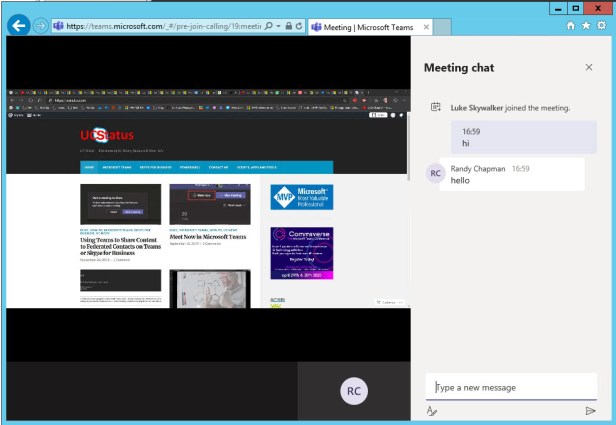616x425 pixels.
Task: Open browser Tools gear menu
Action: [602, 25]
